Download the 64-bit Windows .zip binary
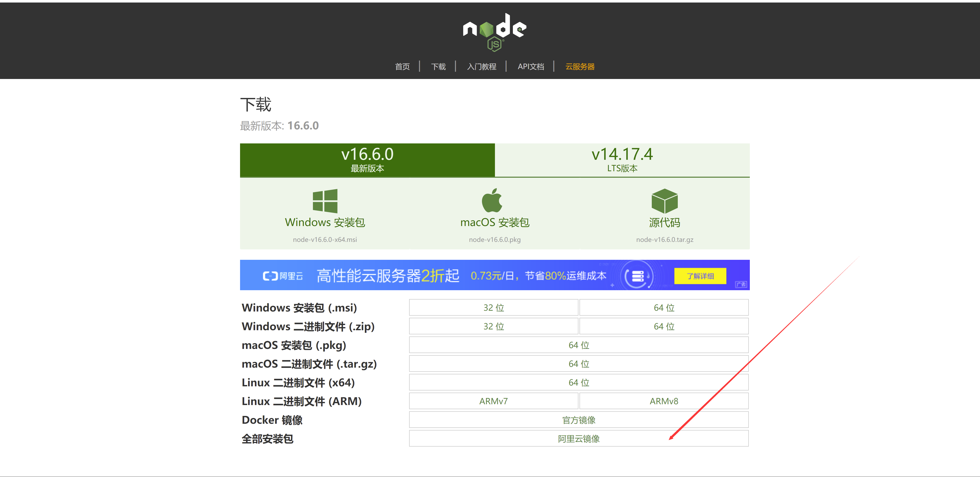Viewport: 980px width, 477px height. point(663,326)
